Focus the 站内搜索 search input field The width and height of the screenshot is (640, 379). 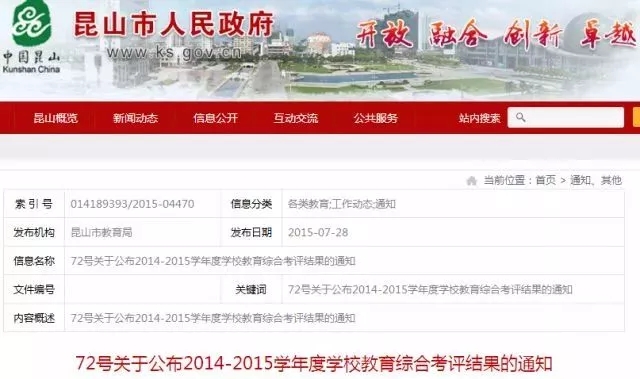(566, 117)
